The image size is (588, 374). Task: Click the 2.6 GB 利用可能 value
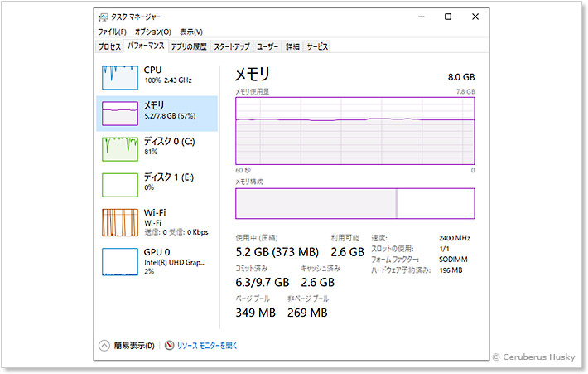tap(347, 252)
